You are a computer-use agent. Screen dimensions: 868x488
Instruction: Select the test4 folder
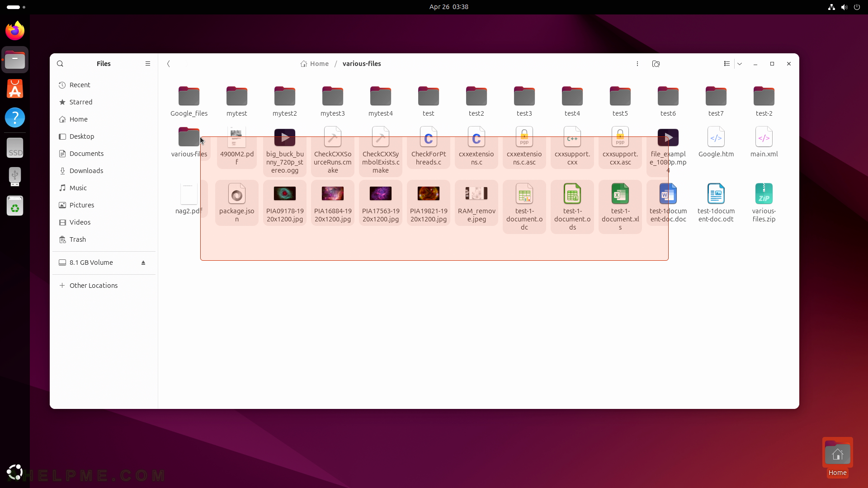point(572,101)
